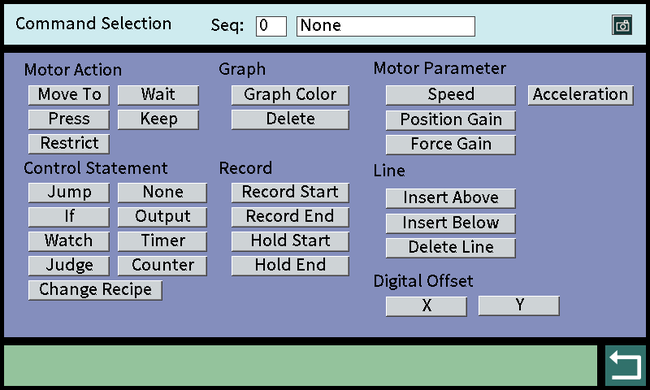Click the return arrow icon

point(626,366)
